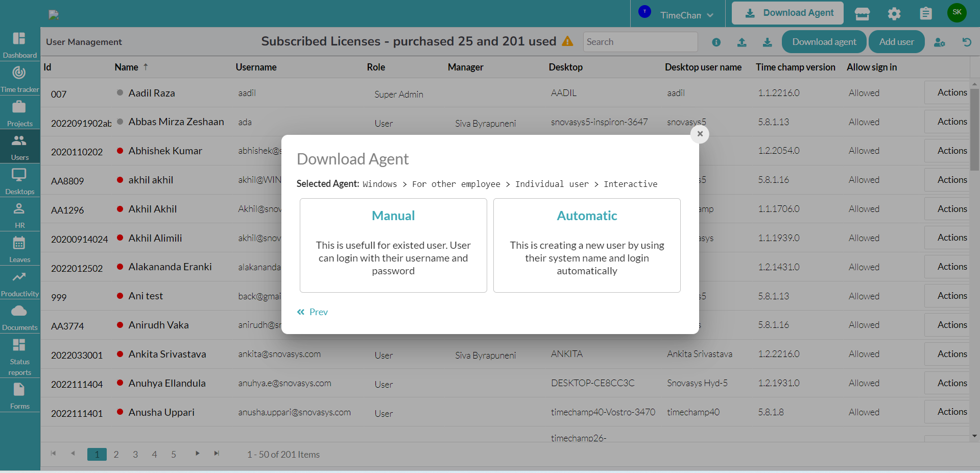Open Productivity in the sidebar
The height and width of the screenshot is (473, 980).
coord(19,283)
